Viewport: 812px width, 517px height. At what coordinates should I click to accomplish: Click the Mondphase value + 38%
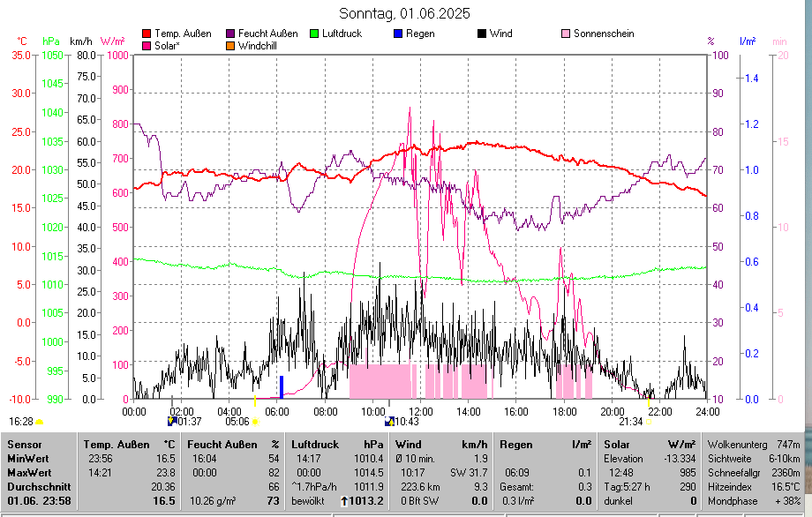click(x=787, y=501)
